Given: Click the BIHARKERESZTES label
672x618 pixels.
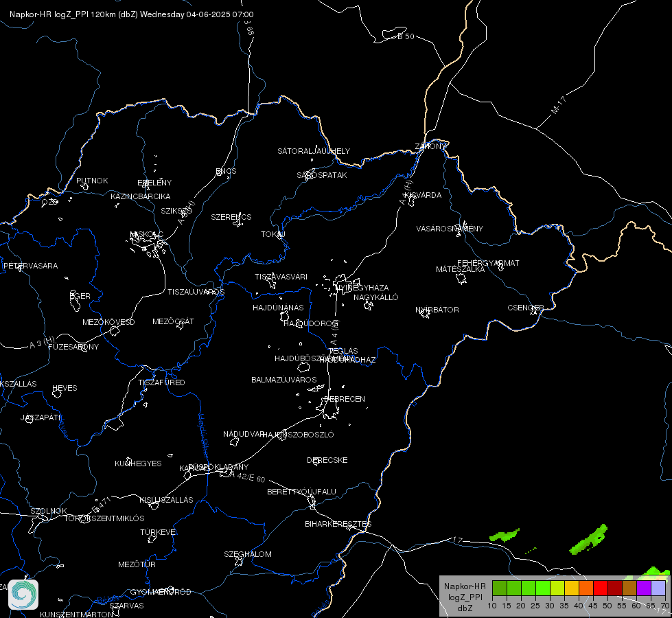Looking at the screenshot, I should tap(338, 524).
